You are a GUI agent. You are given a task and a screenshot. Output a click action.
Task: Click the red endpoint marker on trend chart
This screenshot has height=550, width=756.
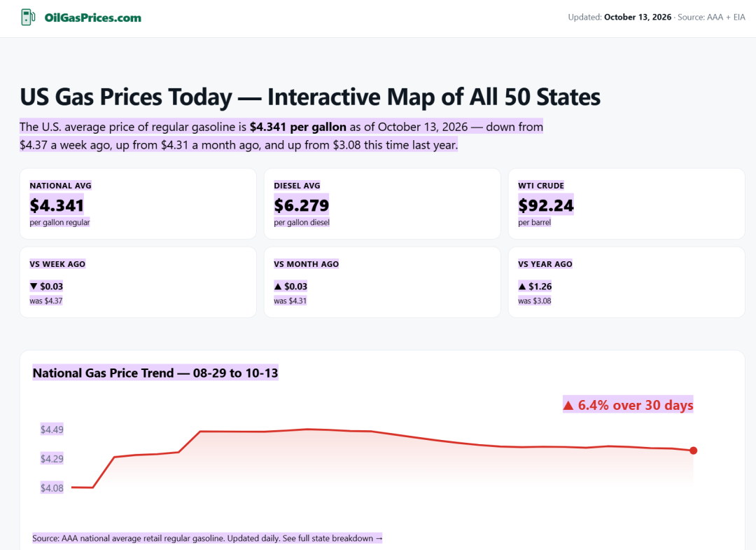(693, 450)
